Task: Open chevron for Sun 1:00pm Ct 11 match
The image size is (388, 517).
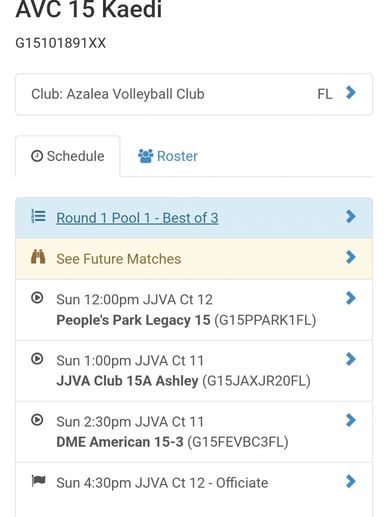Action: [351, 359]
